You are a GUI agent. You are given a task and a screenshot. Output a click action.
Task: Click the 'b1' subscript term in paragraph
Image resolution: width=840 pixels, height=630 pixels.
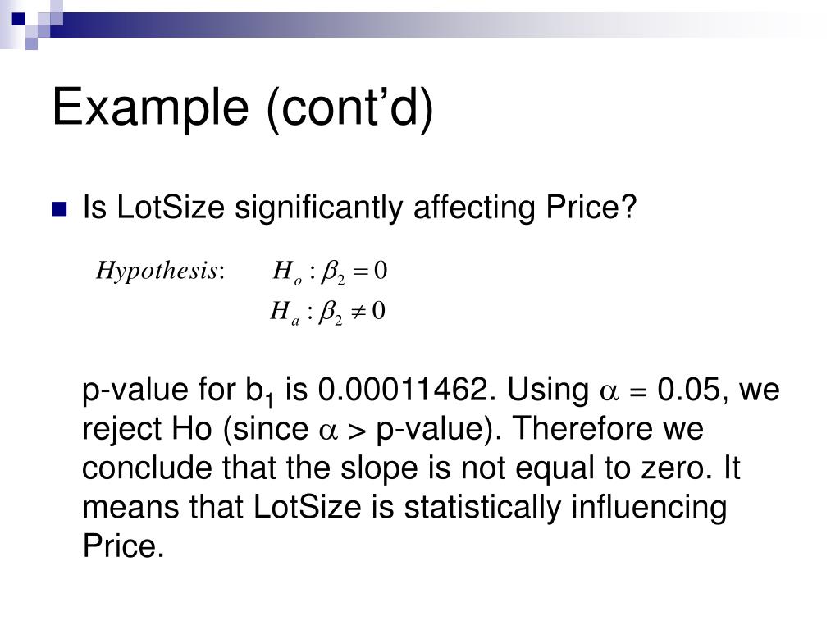point(259,391)
